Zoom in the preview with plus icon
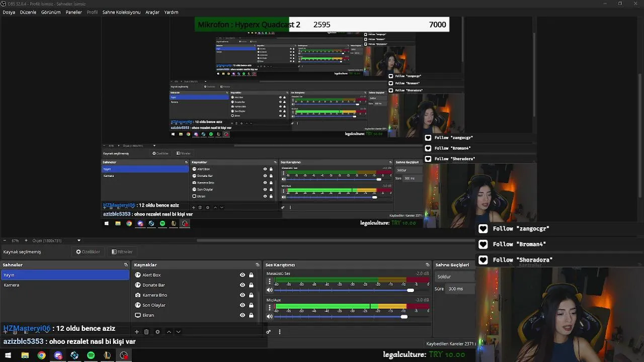This screenshot has height=362, width=644. click(26, 241)
